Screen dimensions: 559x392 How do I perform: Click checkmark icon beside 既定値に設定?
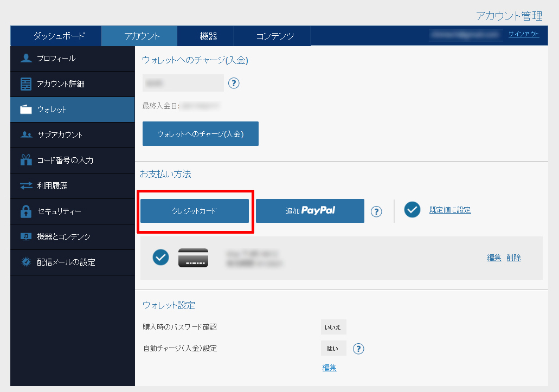pos(413,210)
